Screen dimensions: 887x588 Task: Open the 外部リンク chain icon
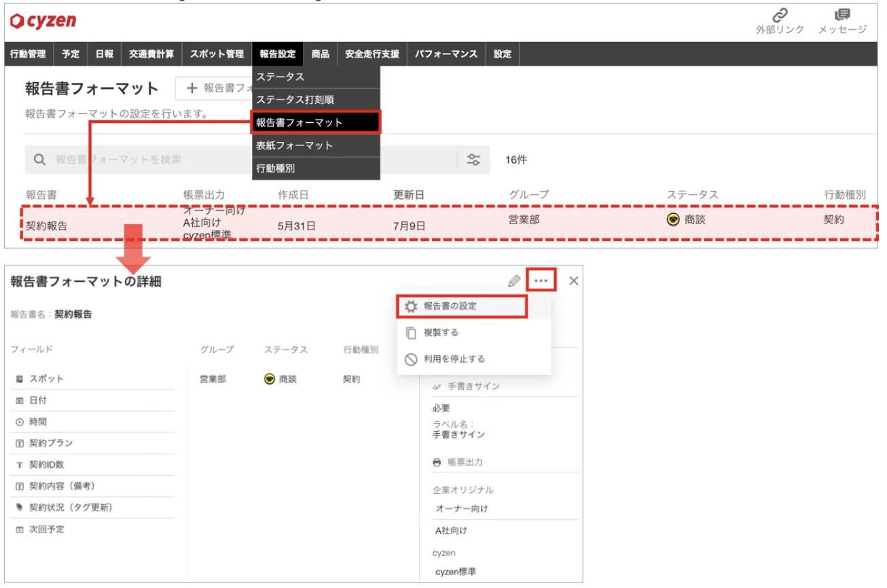780,16
